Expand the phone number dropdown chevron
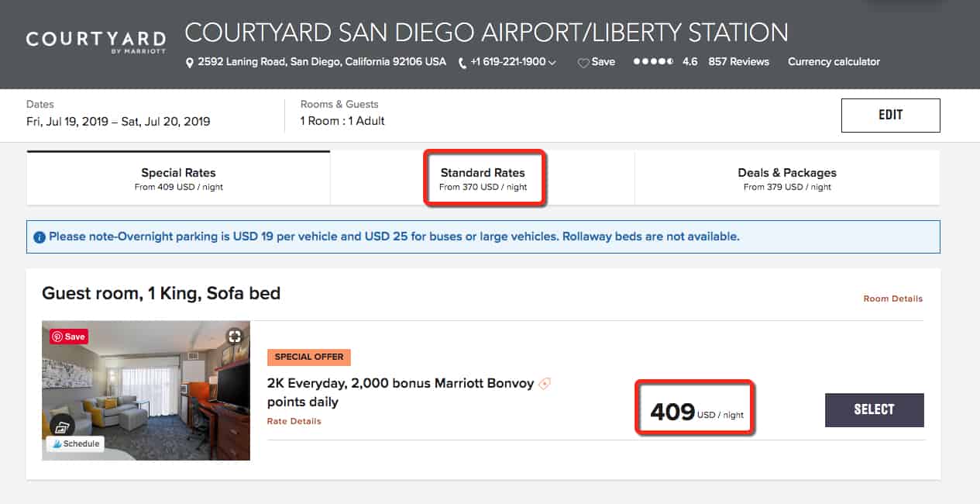 coord(552,63)
